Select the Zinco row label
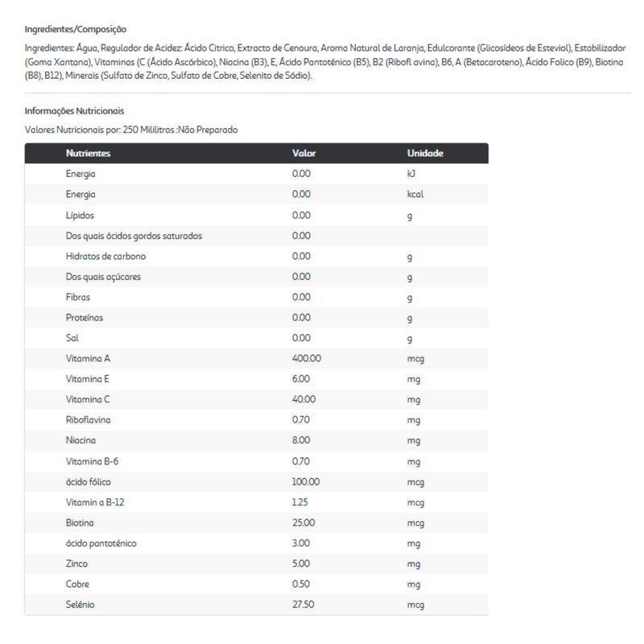Screen dimensions: 644x644 tap(78, 563)
